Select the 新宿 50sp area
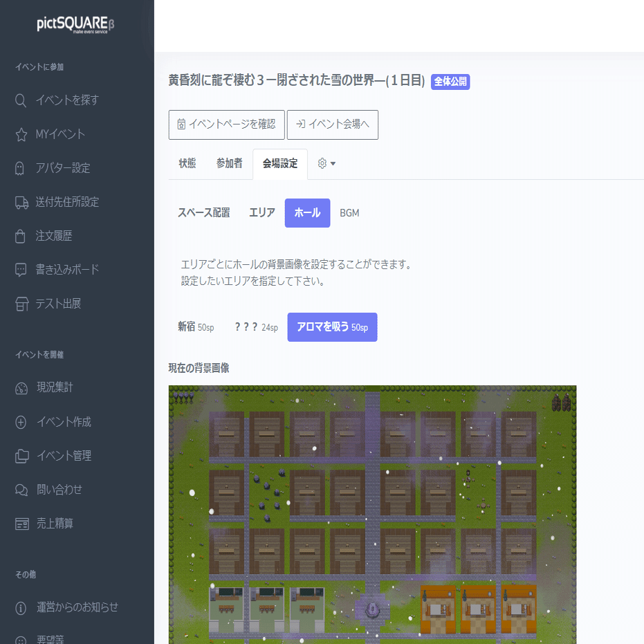The height and width of the screenshot is (644, 644). [196, 327]
